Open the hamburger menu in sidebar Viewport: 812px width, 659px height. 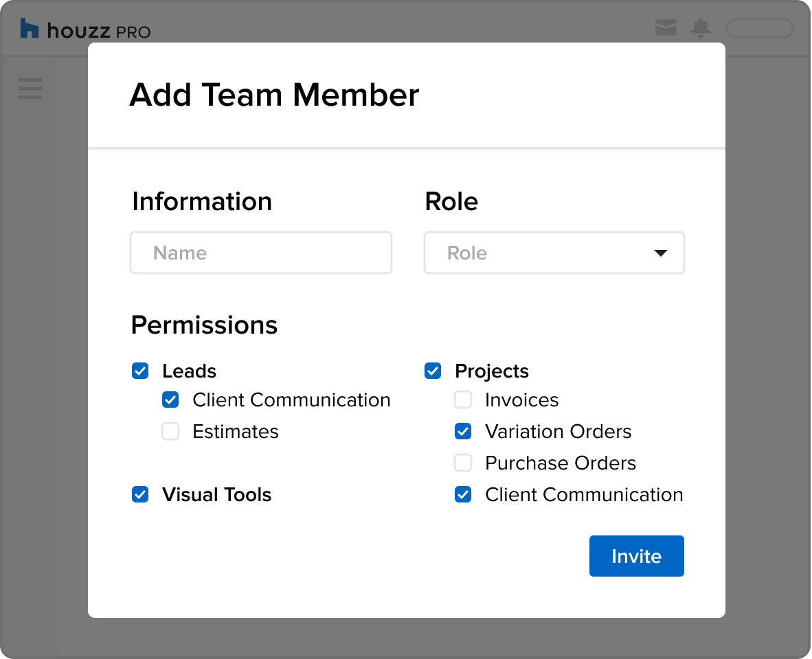pyautogui.click(x=30, y=89)
